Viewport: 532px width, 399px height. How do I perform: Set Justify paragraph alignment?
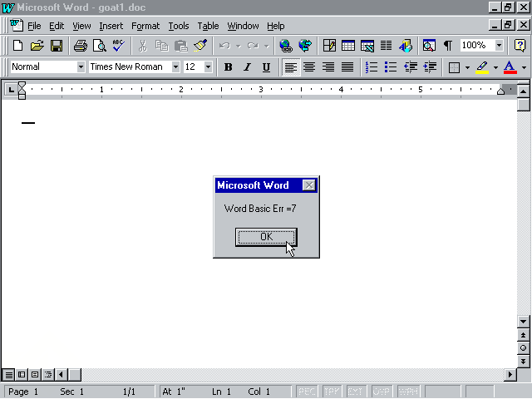point(347,67)
